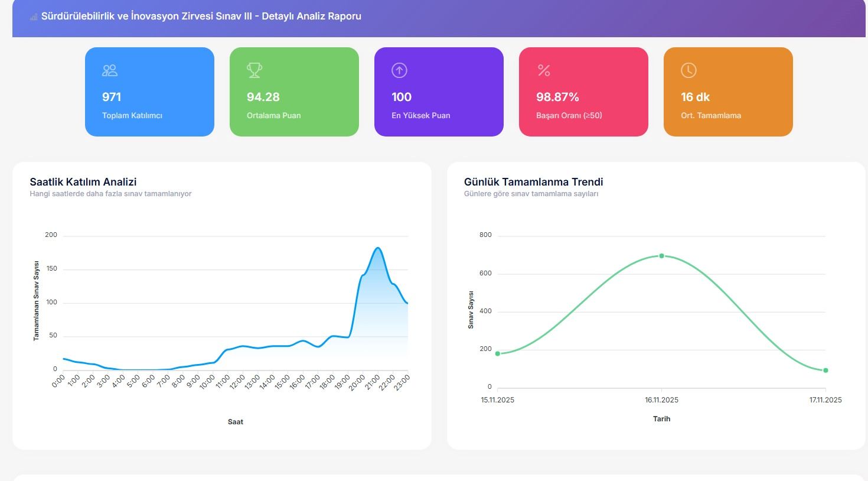Click the 16.11.2025 date label under Tarih axis
The width and height of the screenshot is (868, 481).
tap(661, 400)
